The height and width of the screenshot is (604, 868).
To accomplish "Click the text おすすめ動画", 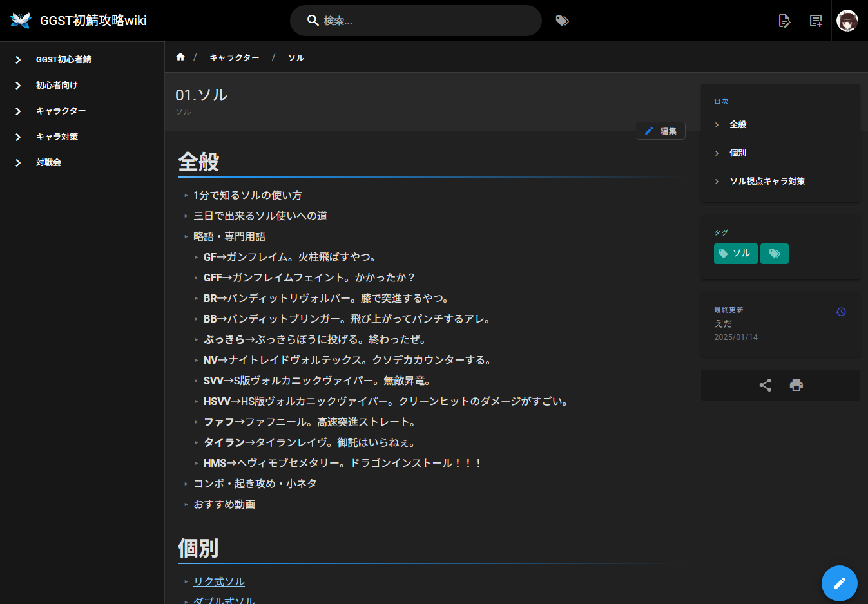I will (224, 504).
